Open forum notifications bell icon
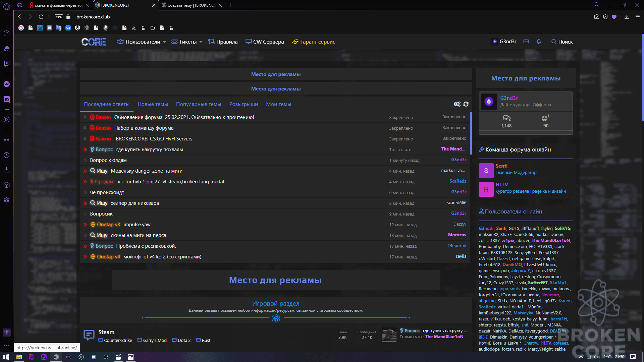 [539, 42]
